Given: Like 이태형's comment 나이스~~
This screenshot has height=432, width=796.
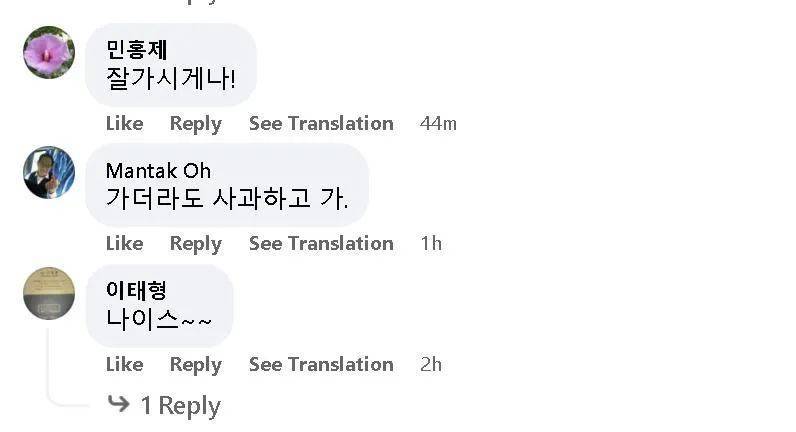Looking at the screenshot, I should [124, 364].
